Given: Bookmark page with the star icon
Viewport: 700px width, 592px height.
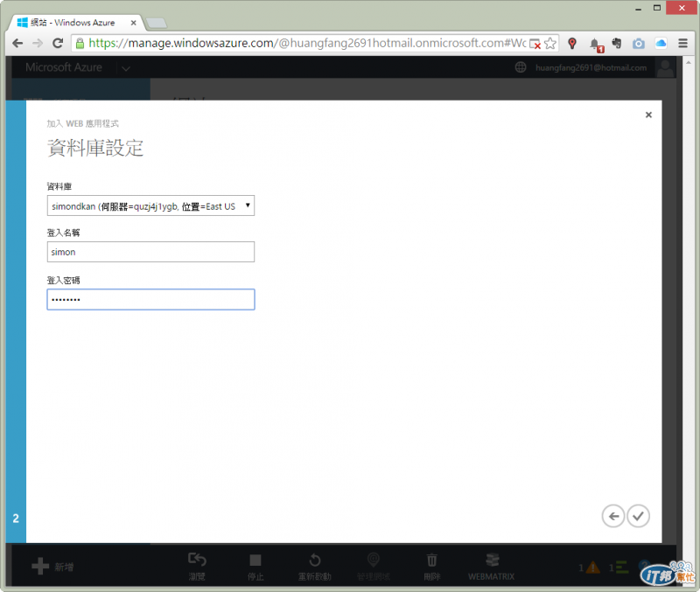Looking at the screenshot, I should click(x=550, y=43).
